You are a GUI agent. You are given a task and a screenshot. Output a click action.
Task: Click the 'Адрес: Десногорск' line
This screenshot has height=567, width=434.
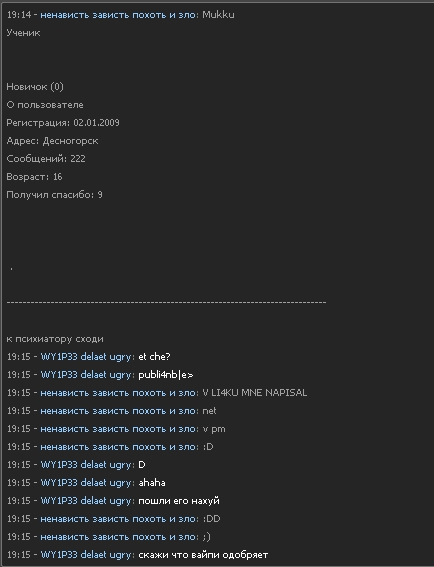pos(52,141)
